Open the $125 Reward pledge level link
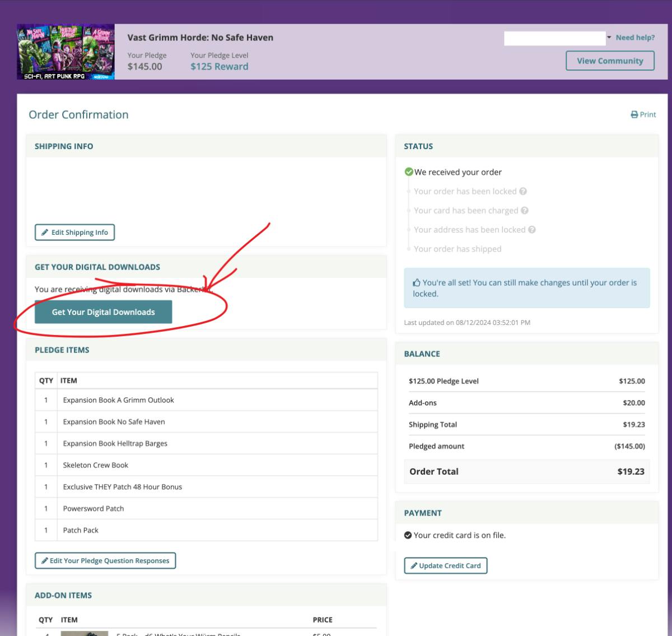Image resolution: width=672 pixels, height=636 pixels. pyautogui.click(x=219, y=66)
